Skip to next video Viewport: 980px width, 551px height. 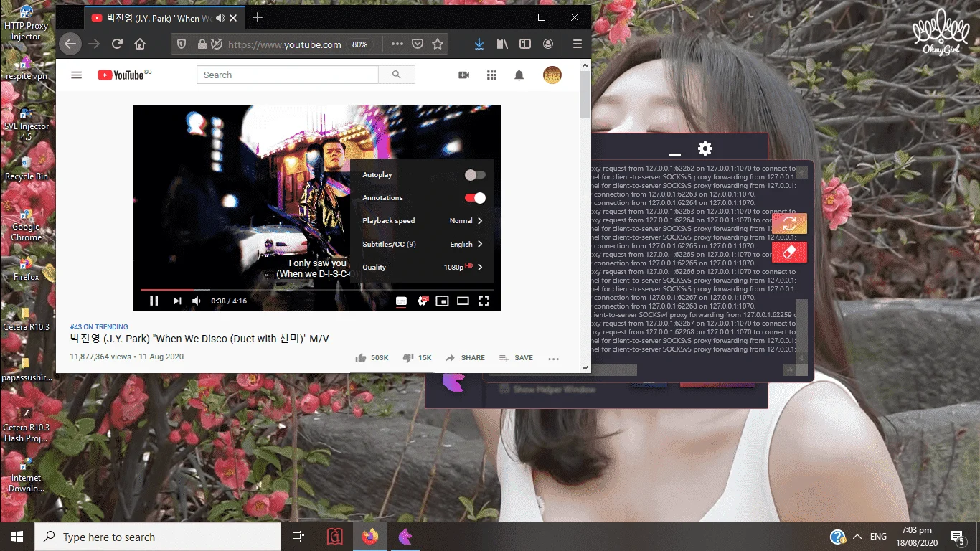click(x=176, y=301)
